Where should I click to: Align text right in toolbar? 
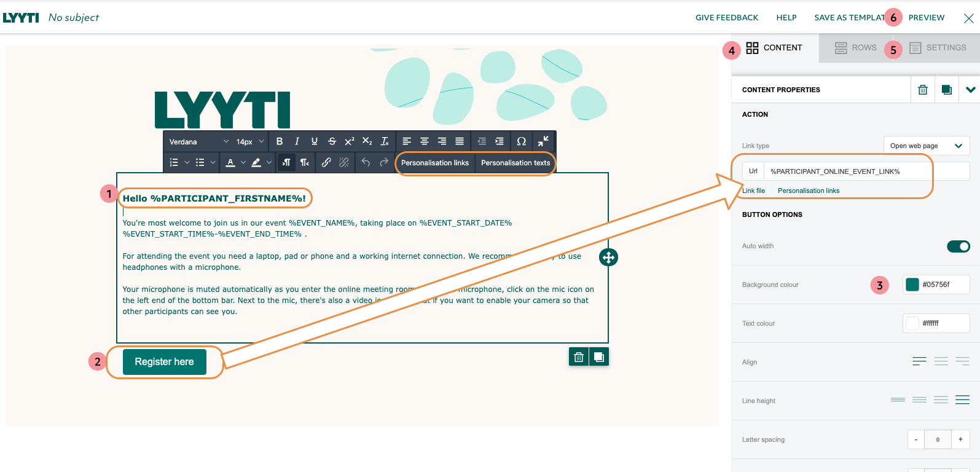[x=442, y=141]
